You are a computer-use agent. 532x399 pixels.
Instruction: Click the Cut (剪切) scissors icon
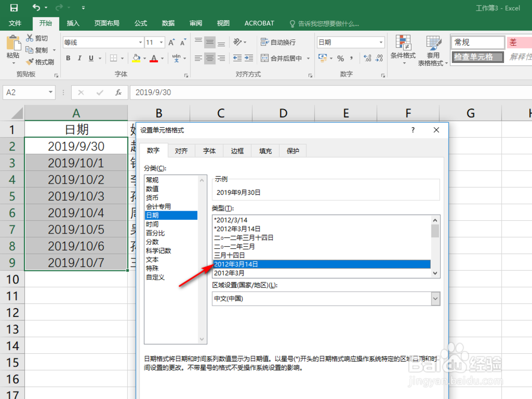[x=30, y=38]
